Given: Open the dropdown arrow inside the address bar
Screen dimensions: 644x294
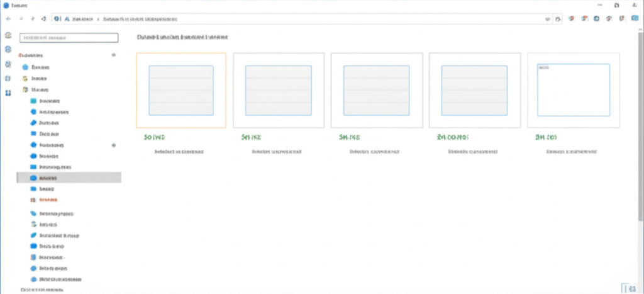Looking at the screenshot, I should pos(547,19).
